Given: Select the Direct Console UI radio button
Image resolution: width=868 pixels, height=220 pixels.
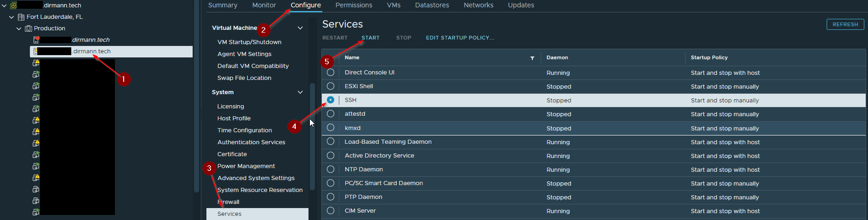Looking at the screenshot, I should [x=331, y=73].
